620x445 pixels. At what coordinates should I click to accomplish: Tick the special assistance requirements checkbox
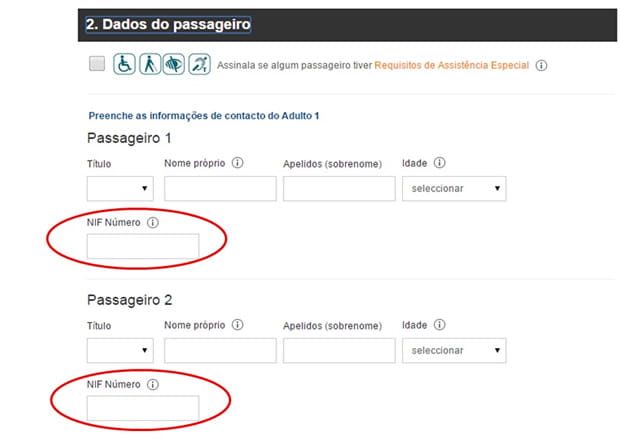pyautogui.click(x=96, y=65)
